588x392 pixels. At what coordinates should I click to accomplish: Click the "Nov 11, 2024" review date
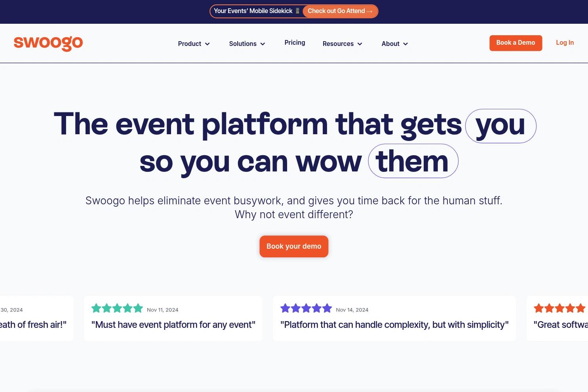point(162,310)
